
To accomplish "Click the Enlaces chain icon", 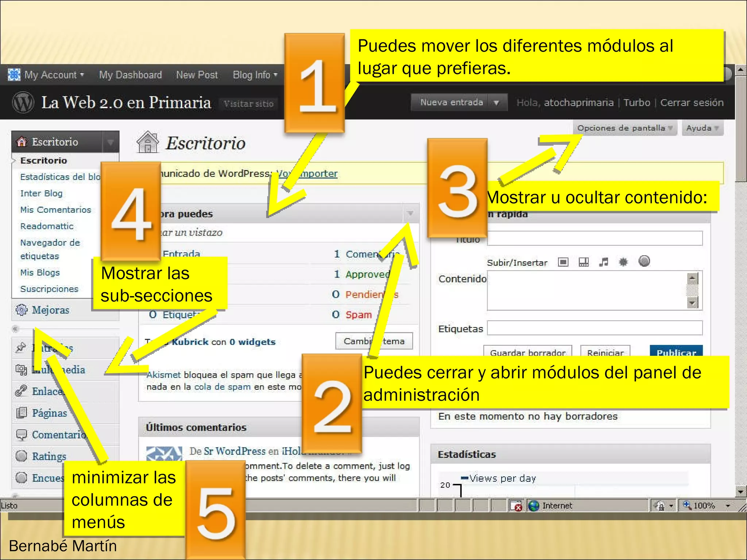I will (21, 391).
